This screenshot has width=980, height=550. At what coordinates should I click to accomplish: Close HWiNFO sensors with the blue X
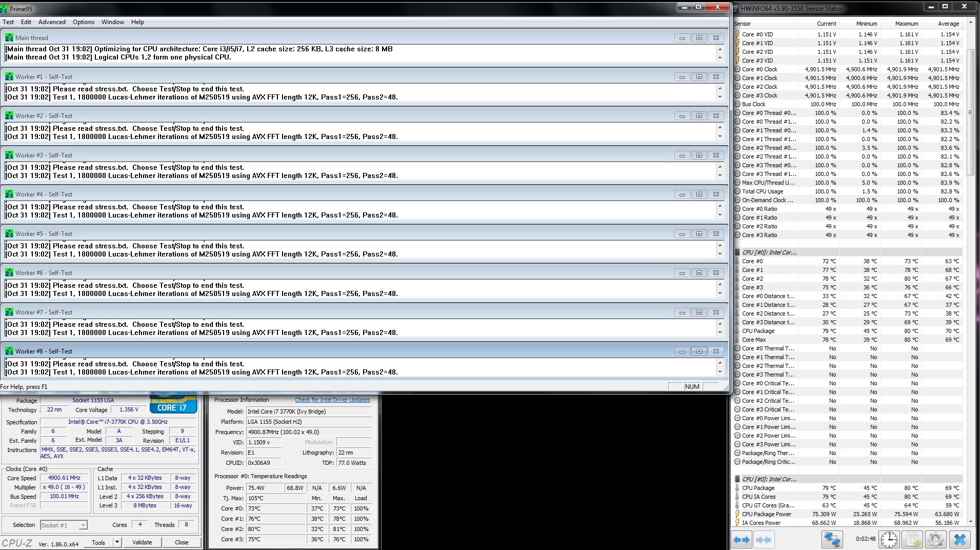coord(960,540)
